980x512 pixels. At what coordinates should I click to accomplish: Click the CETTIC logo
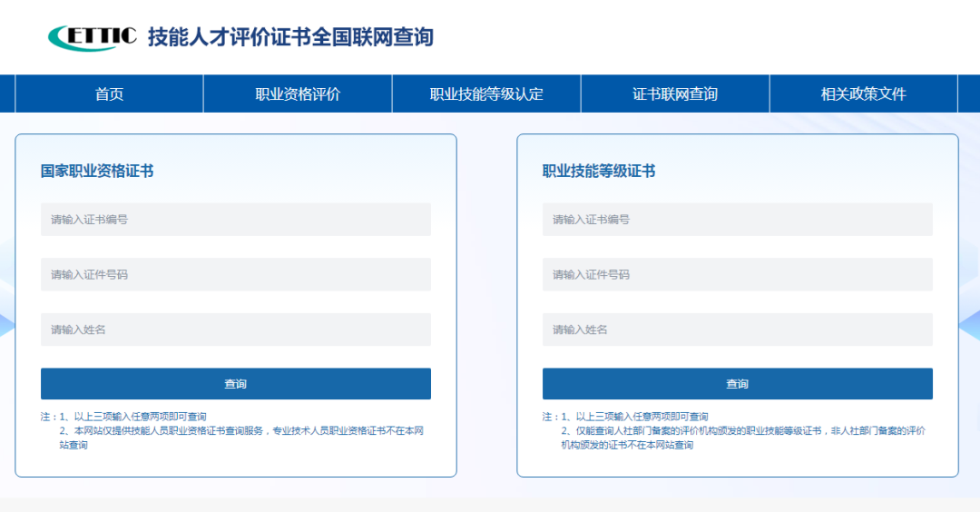point(93,37)
